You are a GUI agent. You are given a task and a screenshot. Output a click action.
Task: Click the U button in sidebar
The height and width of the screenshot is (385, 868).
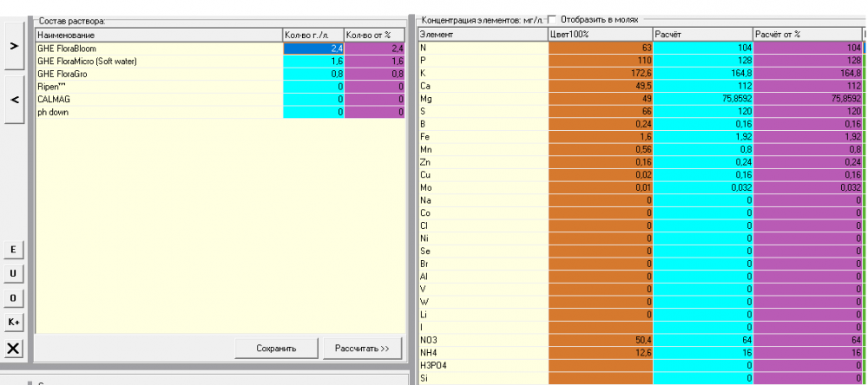(x=13, y=274)
